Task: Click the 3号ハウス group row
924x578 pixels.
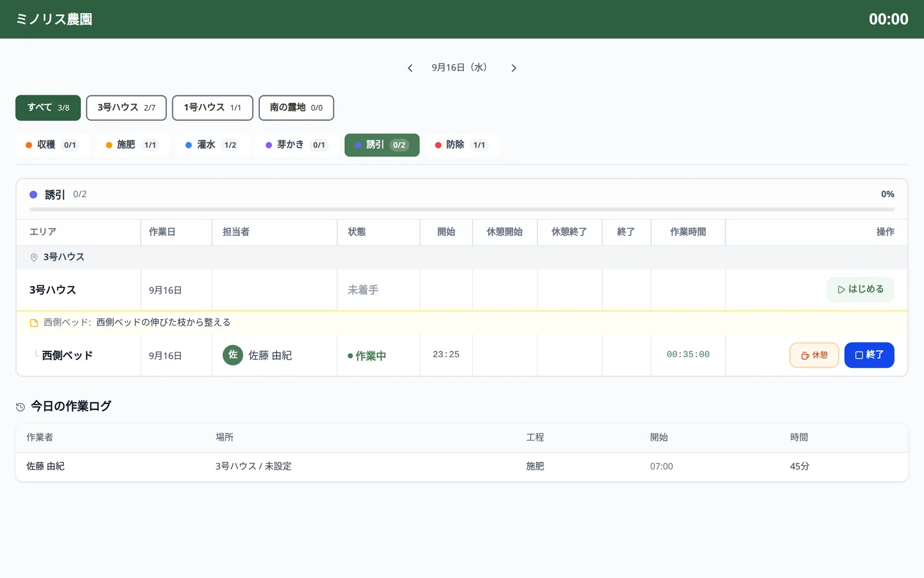Action: tap(462, 257)
